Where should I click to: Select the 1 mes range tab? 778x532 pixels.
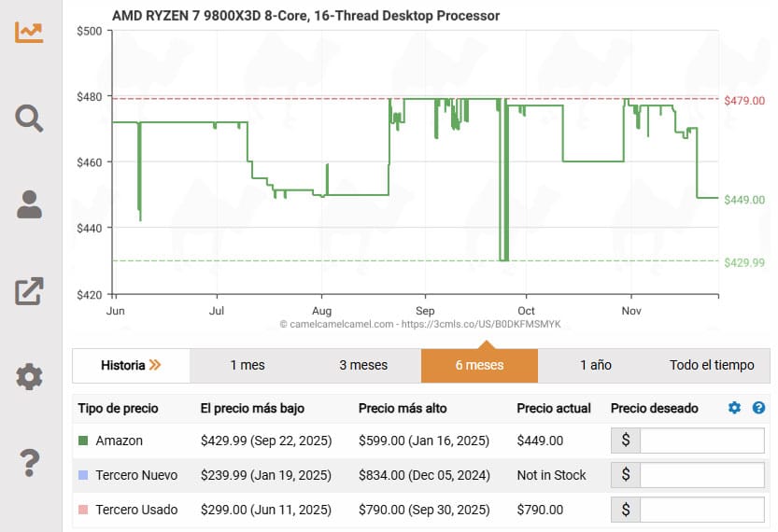click(x=248, y=366)
